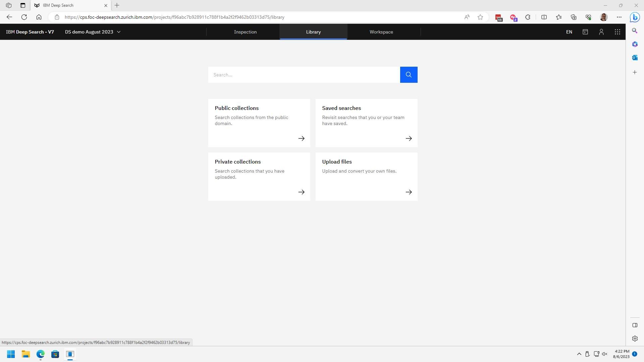Click the blue search magnifier button
Viewport: 644px width, 362px height.
coord(409,75)
